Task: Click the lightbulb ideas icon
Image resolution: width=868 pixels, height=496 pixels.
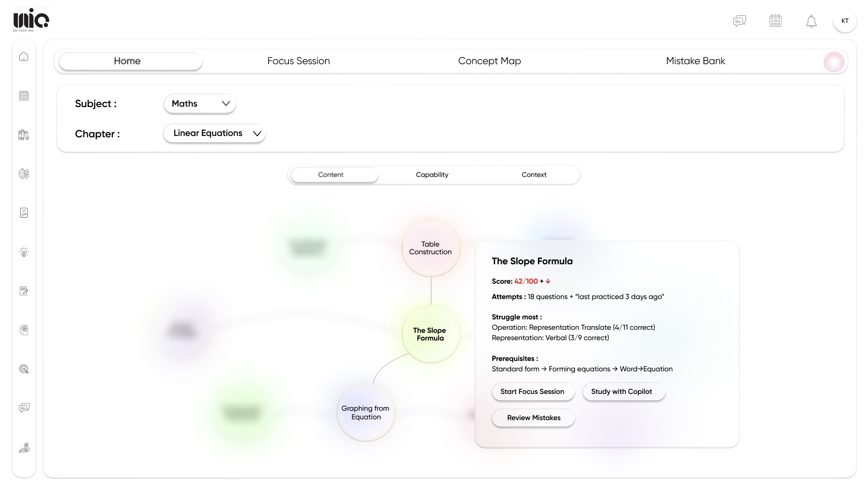Action: click(24, 252)
